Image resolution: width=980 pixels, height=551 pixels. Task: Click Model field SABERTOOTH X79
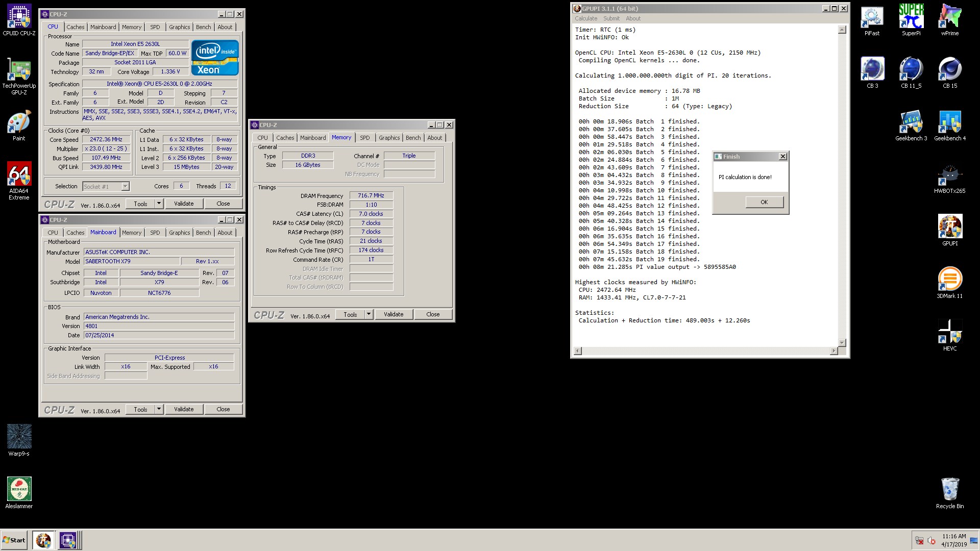(132, 261)
